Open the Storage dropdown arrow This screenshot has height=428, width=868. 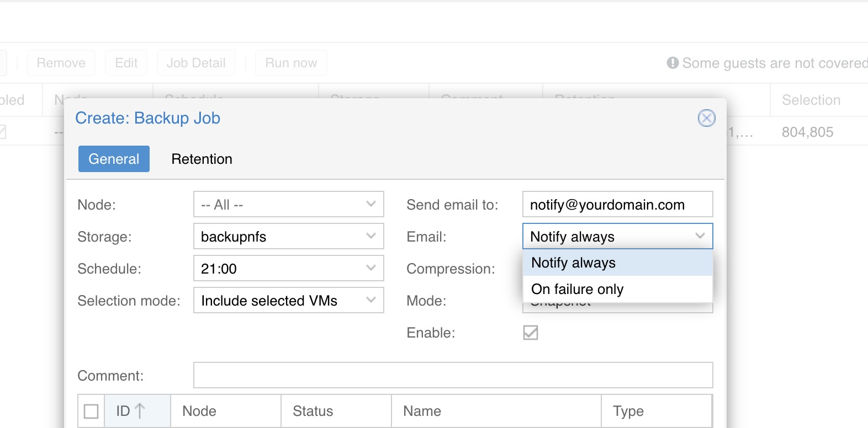pyautogui.click(x=371, y=237)
